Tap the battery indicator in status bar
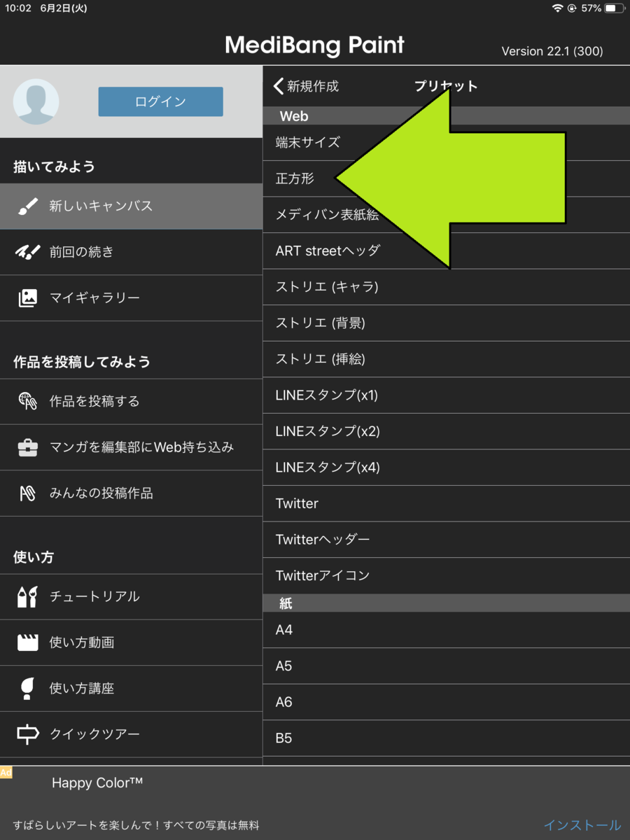 click(615, 8)
